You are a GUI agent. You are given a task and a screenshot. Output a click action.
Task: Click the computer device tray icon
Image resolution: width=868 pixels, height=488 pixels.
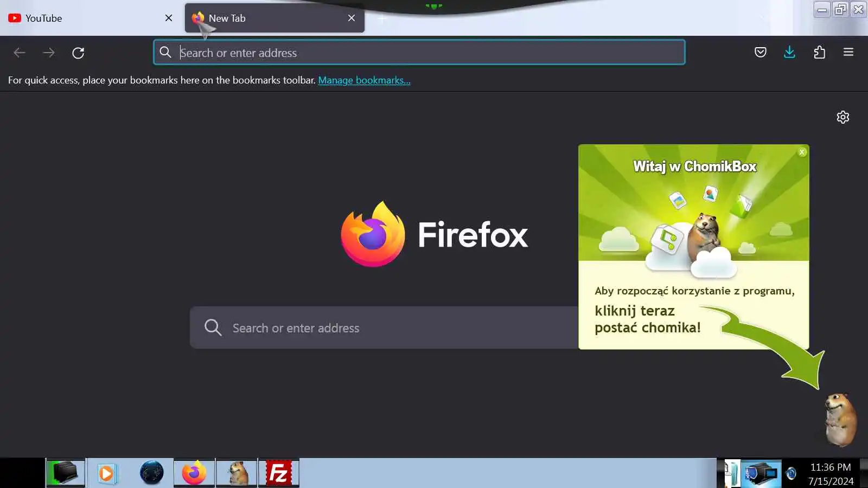coord(761,473)
